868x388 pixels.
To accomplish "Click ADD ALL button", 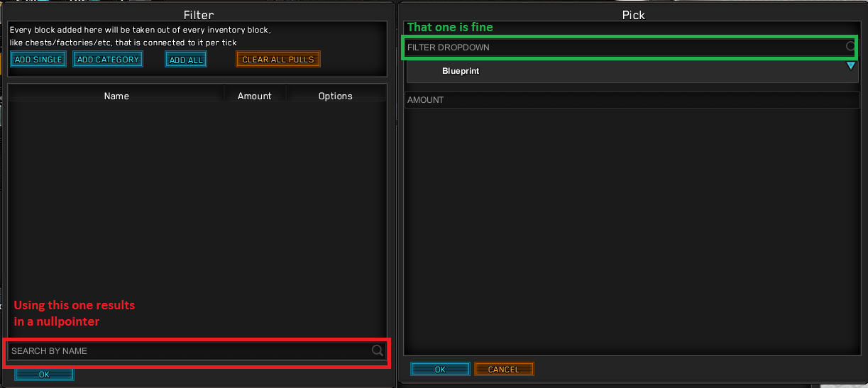I will [186, 60].
